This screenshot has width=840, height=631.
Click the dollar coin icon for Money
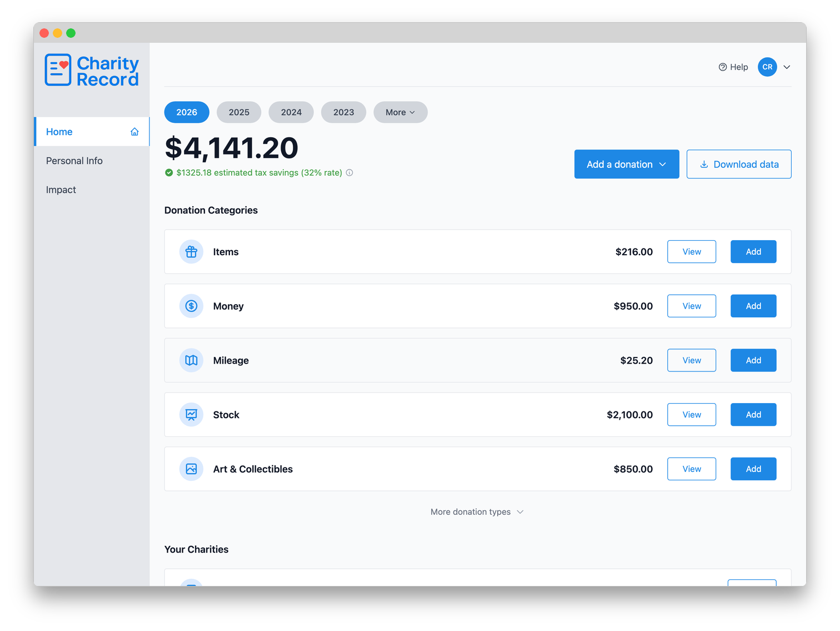coord(191,306)
